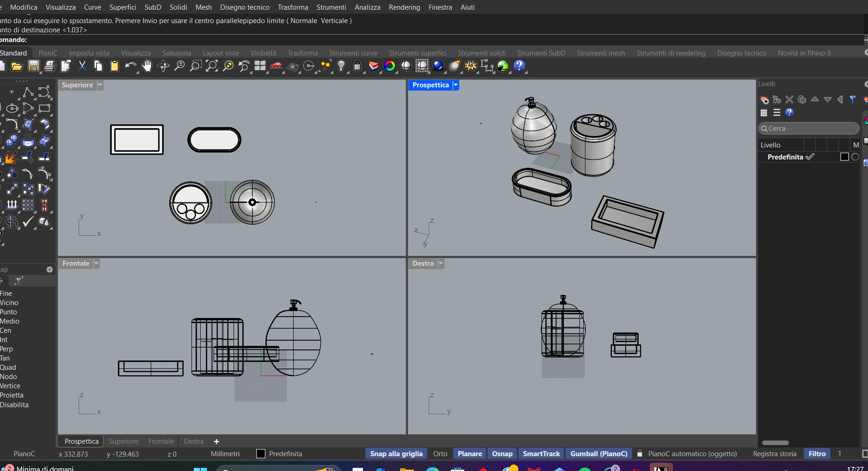Toggle Snap alla griglia
Viewport: 868px width, 471px height.
[396, 454]
